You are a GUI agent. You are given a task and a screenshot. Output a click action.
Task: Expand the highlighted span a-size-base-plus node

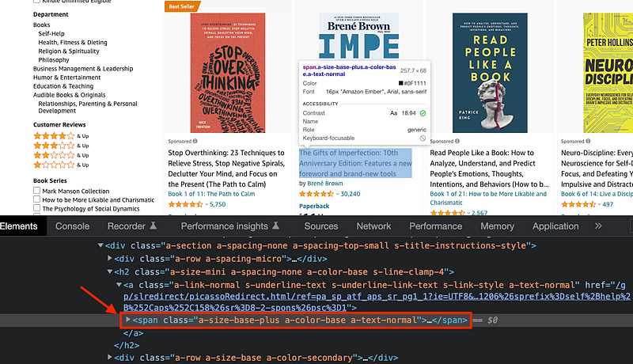click(x=128, y=320)
